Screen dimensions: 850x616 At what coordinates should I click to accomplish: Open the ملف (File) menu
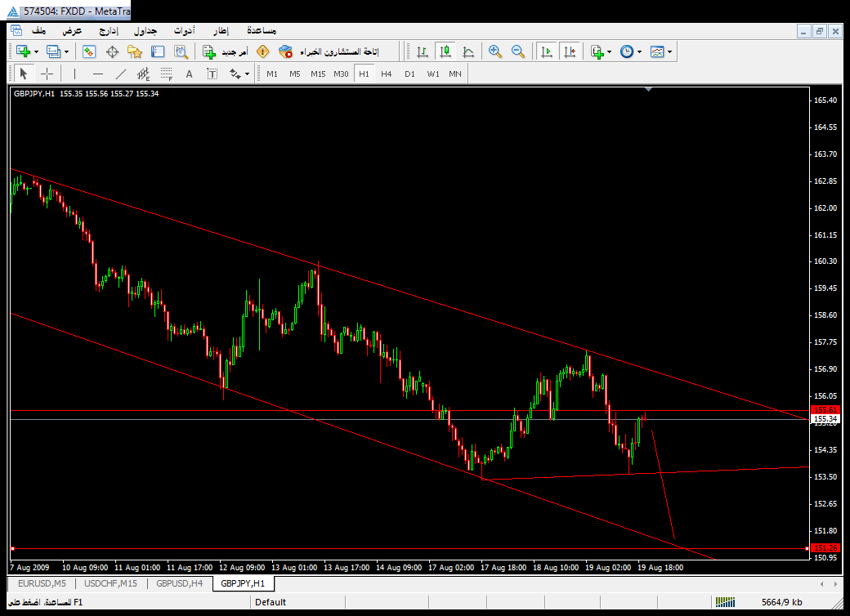[x=38, y=30]
